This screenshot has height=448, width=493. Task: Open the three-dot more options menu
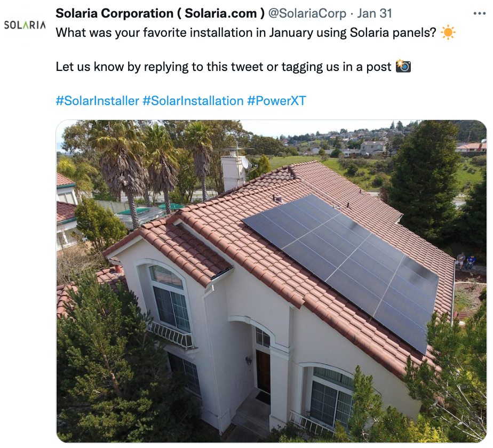point(479,13)
